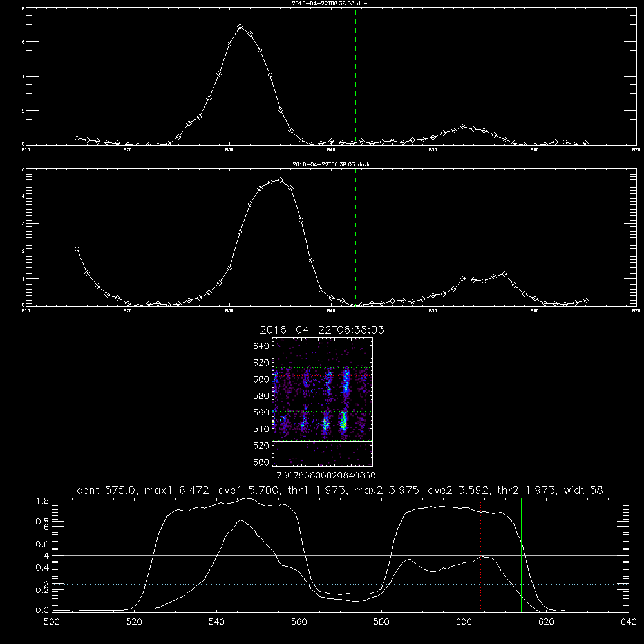Click the 870 label on dawn plot x-axis
This screenshot has width=644, height=644.
tap(636, 150)
